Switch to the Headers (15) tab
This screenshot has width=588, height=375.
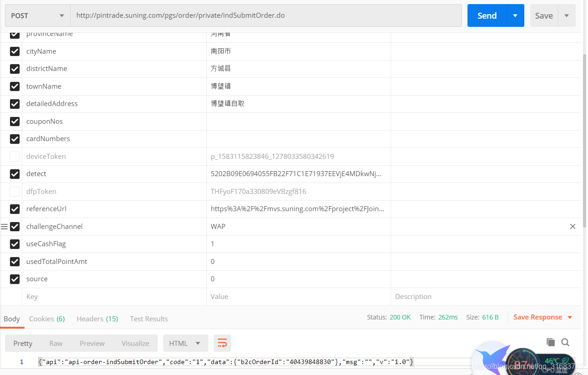point(97,319)
